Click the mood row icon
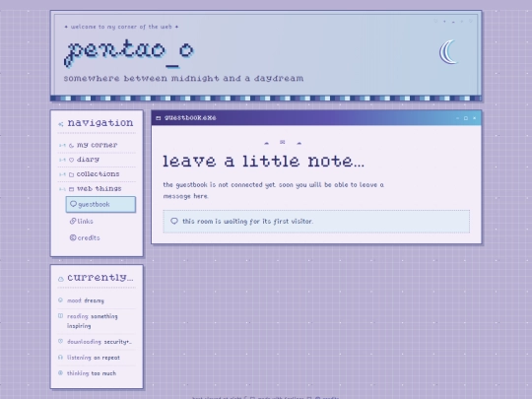This screenshot has width=532, height=399. click(x=60, y=299)
